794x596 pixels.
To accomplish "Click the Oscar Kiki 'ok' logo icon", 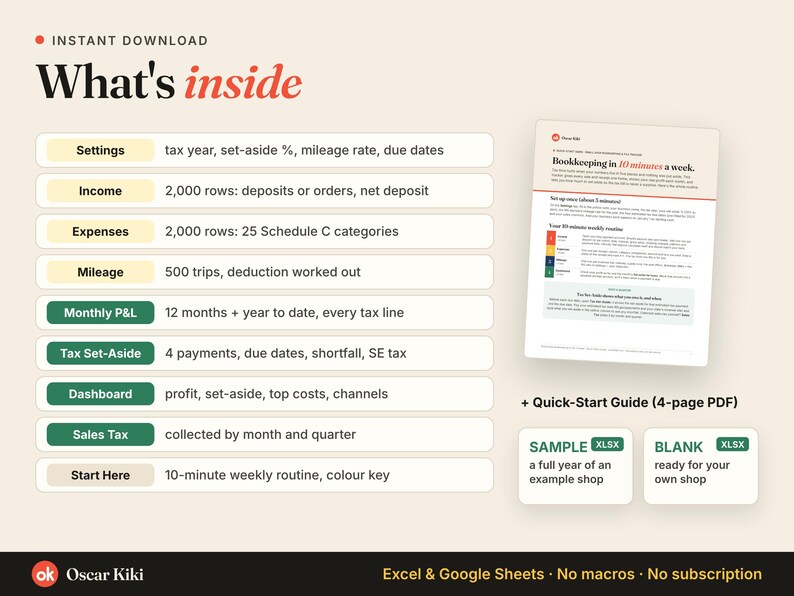I will pyautogui.click(x=45, y=574).
